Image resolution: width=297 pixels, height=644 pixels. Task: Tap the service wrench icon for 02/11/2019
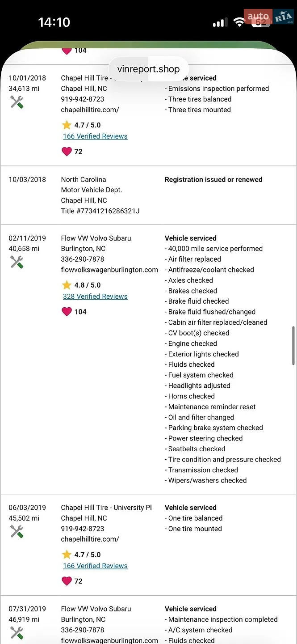17,262
